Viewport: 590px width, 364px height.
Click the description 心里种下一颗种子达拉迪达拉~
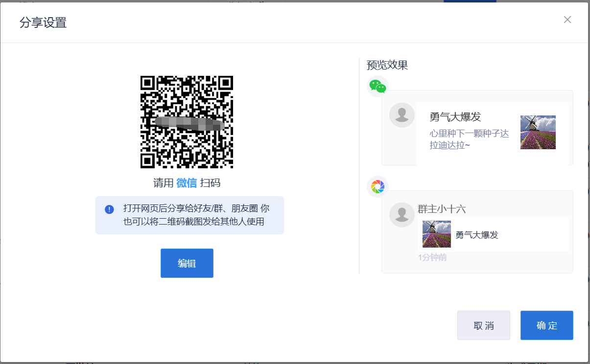[469, 139]
